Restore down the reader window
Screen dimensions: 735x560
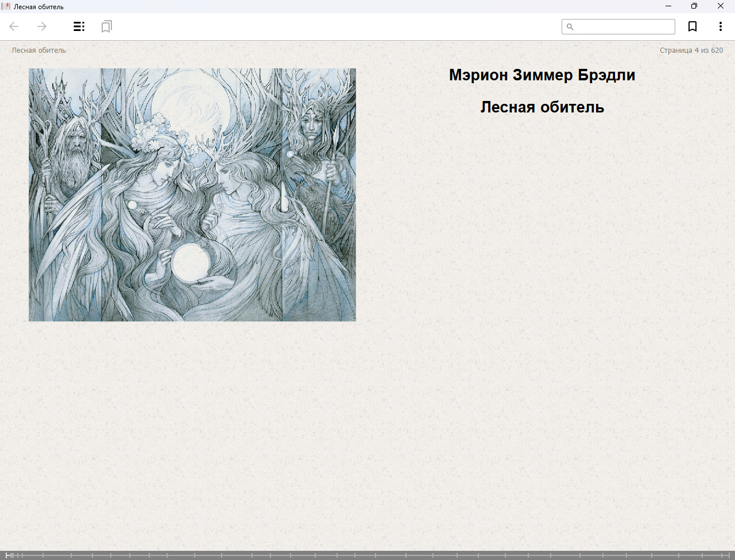tap(694, 6)
